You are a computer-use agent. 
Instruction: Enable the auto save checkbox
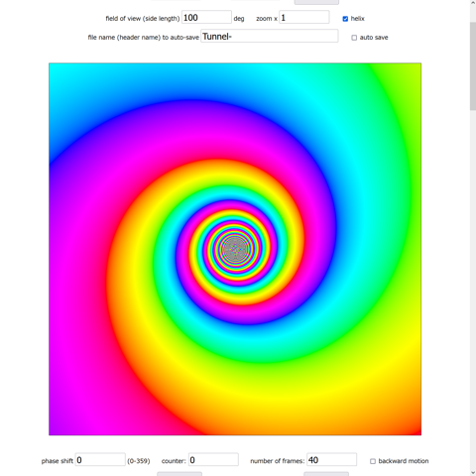[354, 38]
